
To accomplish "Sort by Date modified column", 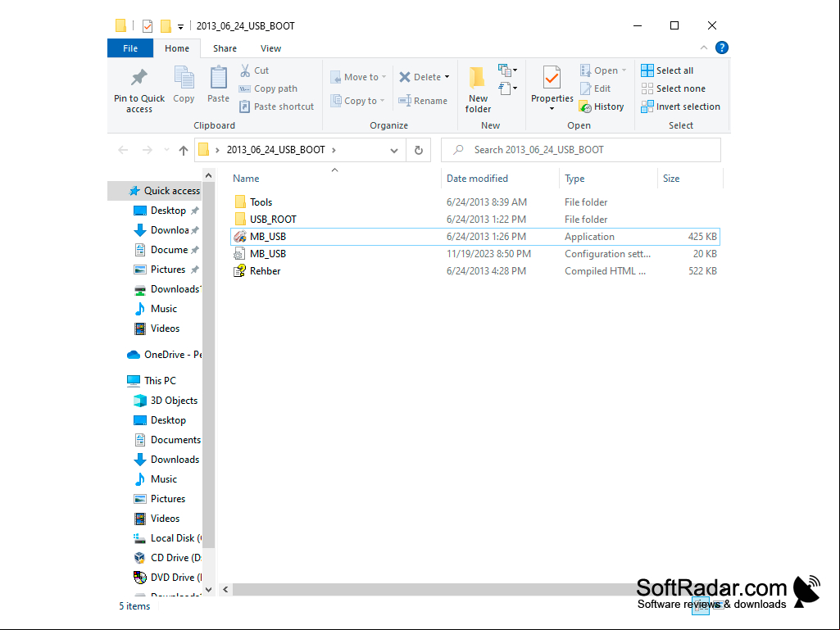I will coord(500,179).
